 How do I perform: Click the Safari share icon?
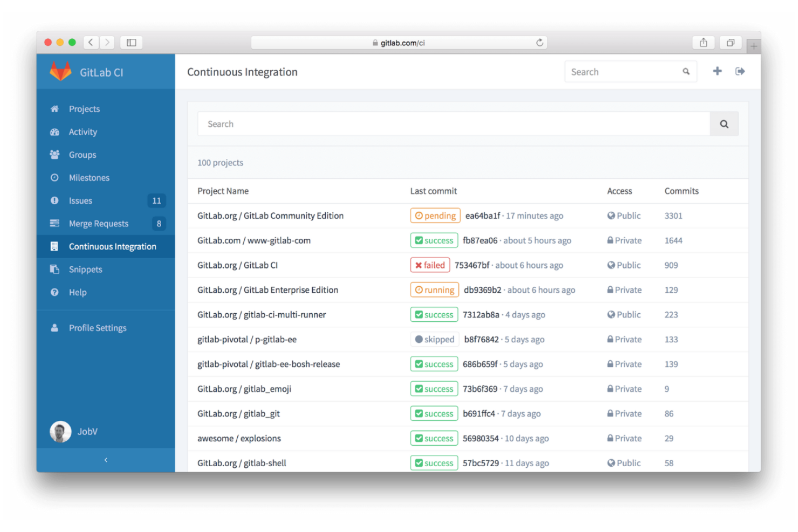point(704,43)
